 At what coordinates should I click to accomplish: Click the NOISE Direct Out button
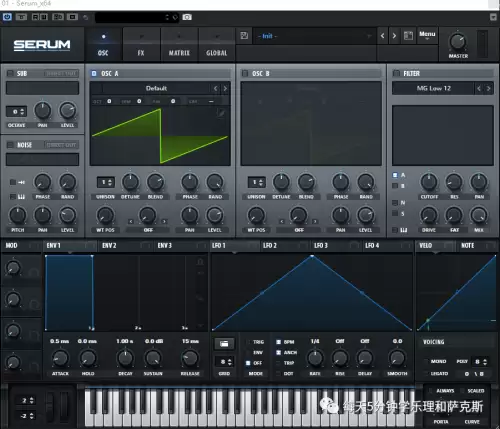(x=61, y=145)
